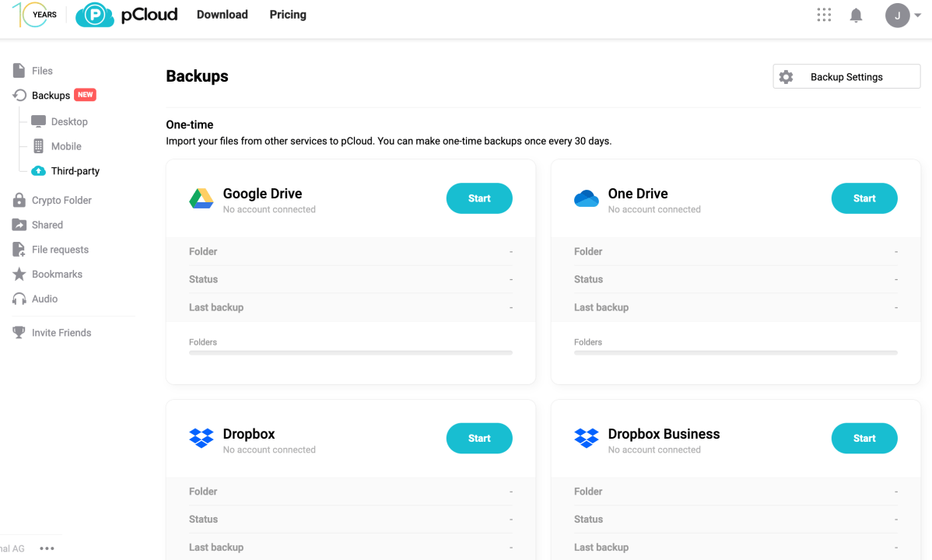Click the One Drive Status row
The width and height of the screenshot is (932, 560).
coord(736,279)
